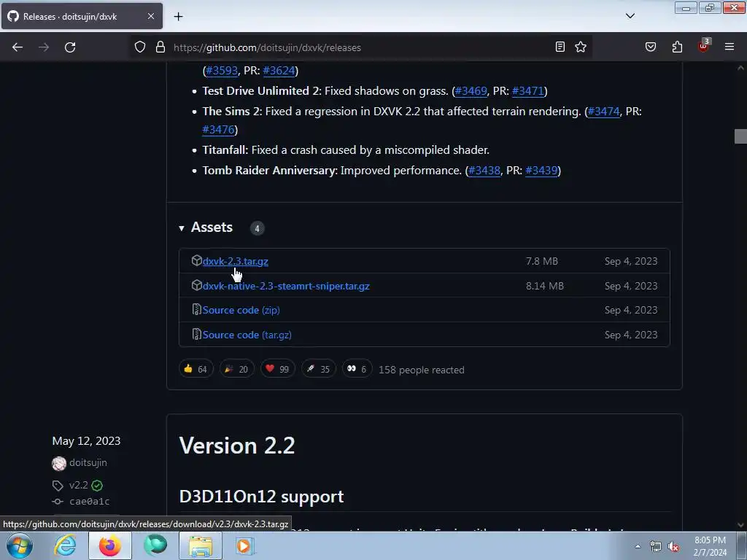Bookmark this page with the star icon
747x560 pixels.
tap(580, 47)
